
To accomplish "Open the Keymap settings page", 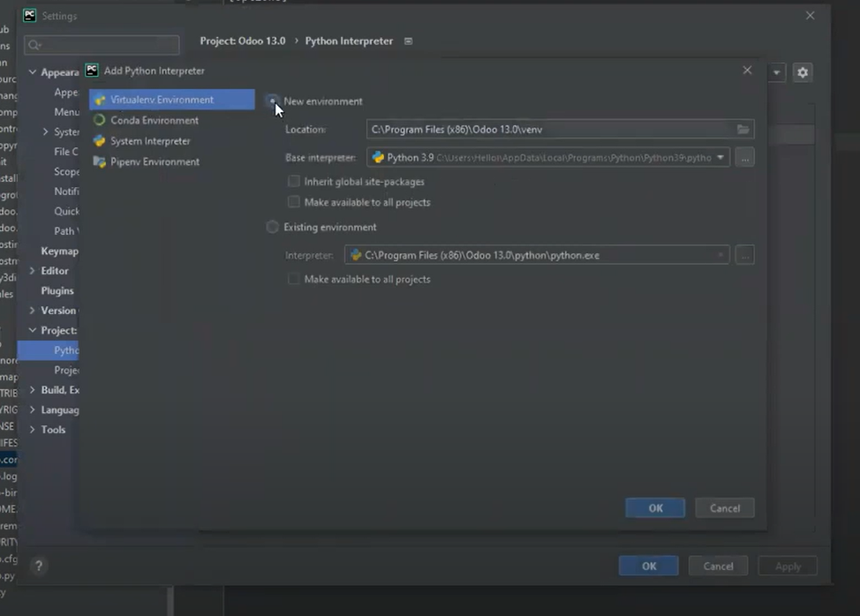I will tap(60, 251).
